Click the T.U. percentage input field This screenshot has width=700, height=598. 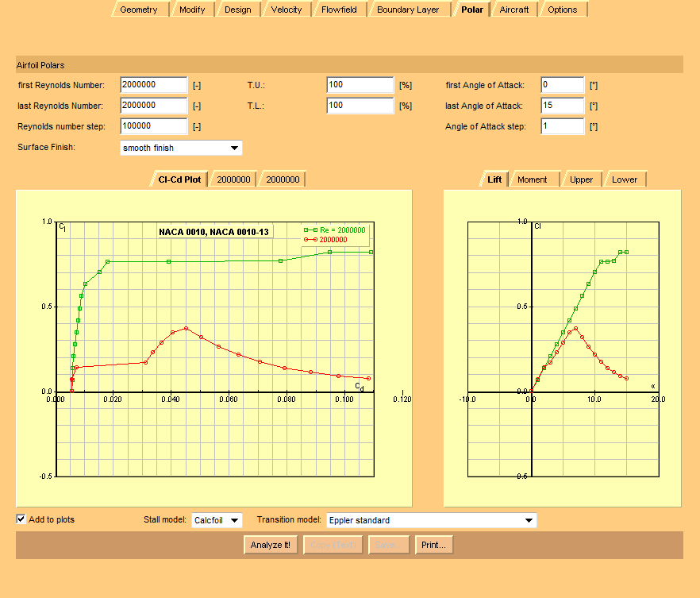coord(360,85)
